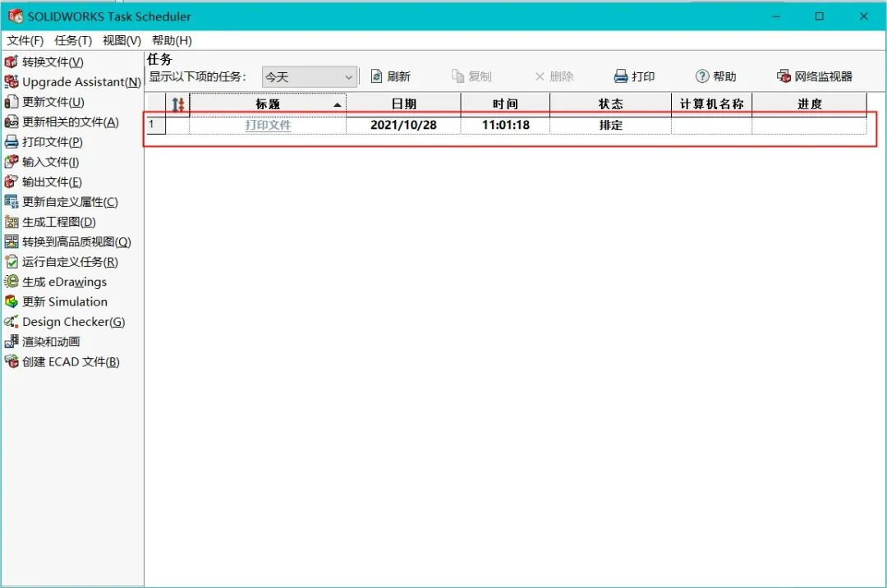This screenshot has width=887, height=588.
Task: Click the 帮助 button in the toolbar
Action: click(x=715, y=76)
